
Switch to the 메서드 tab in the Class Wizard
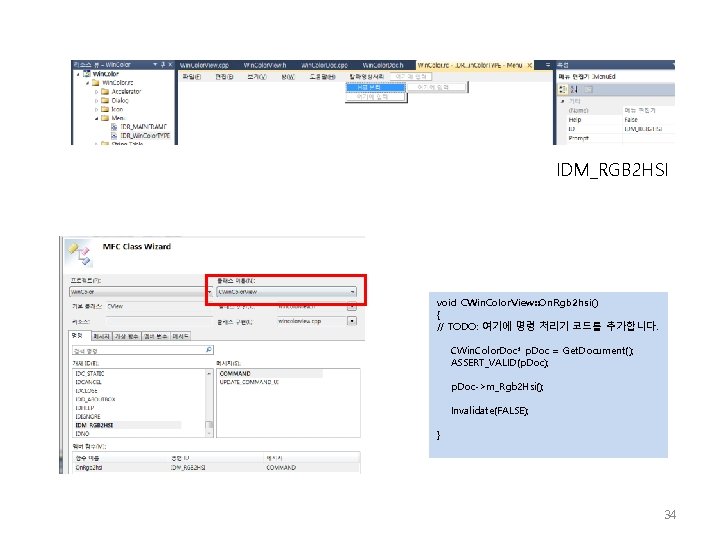(x=180, y=337)
